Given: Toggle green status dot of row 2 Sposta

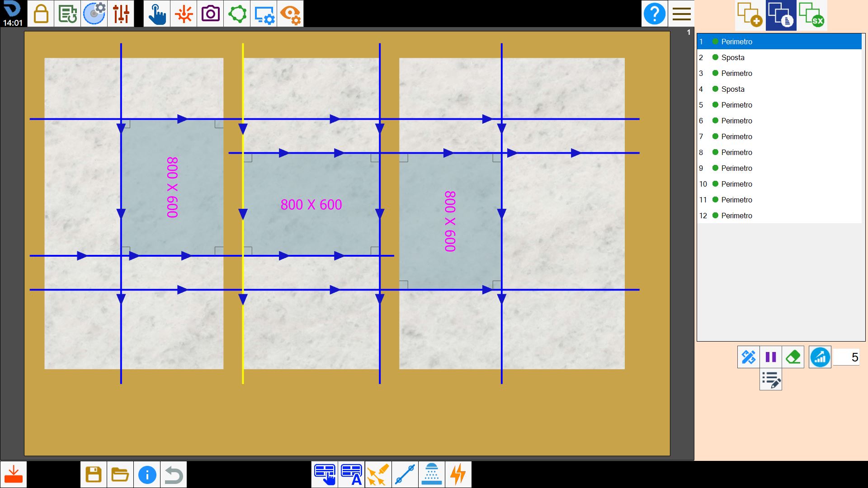Looking at the screenshot, I should pos(715,57).
